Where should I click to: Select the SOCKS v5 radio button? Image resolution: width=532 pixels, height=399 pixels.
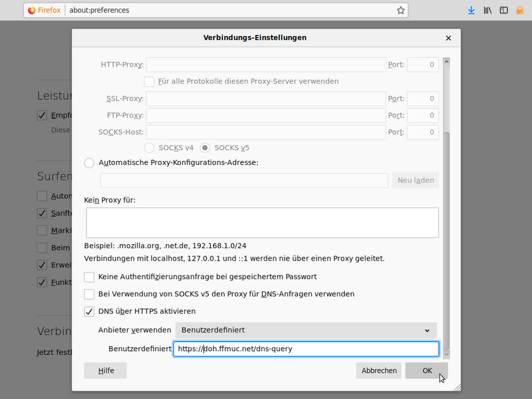pyautogui.click(x=205, y=148)
